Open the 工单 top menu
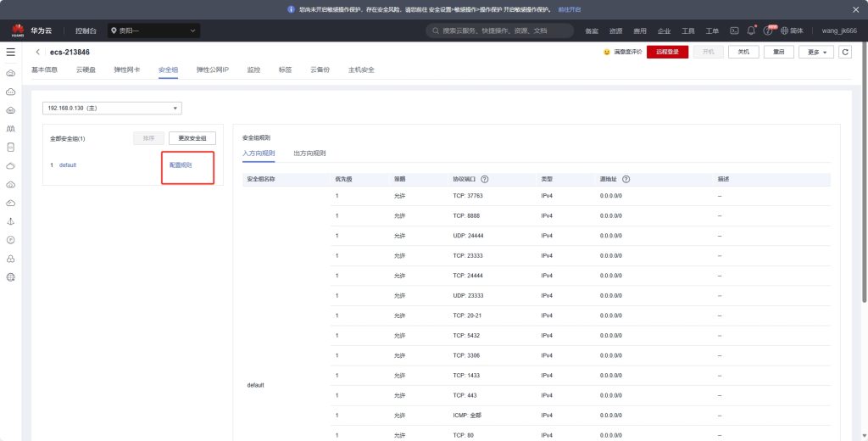Screen dimensions: 868x441 click(712, 31)
